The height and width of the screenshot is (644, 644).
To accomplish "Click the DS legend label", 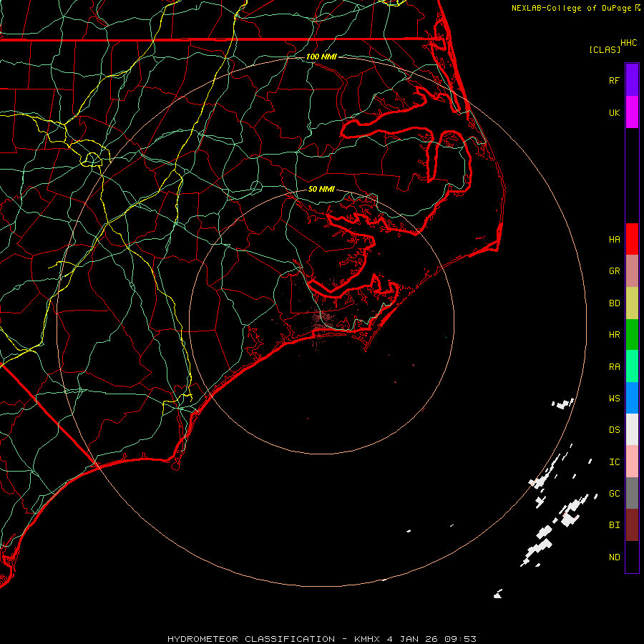I will [614, 430].
